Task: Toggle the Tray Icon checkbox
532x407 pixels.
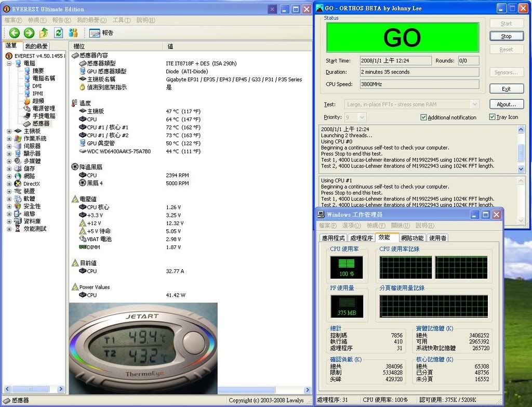Action: pyautogui.click(x=492, y=117)
